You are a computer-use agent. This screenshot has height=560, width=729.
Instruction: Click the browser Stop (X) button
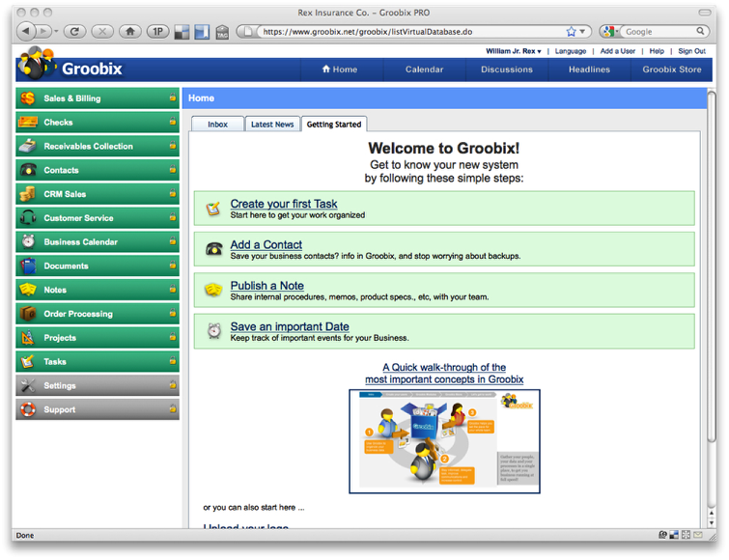pyautogui.click(x=102, y=32)
